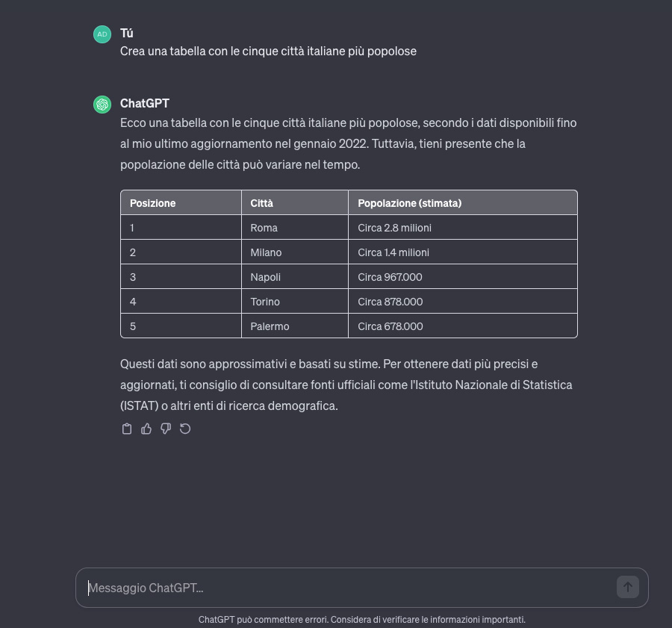Select the Popolazione (stimata) column header
This screenshot has height=628, width=672.
(410, 203)
